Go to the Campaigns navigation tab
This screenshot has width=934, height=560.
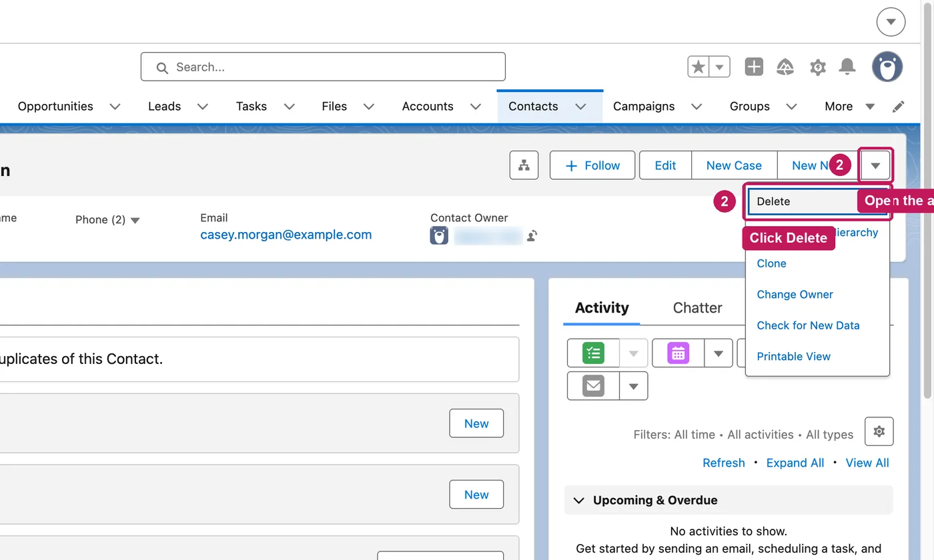(644, 107)
